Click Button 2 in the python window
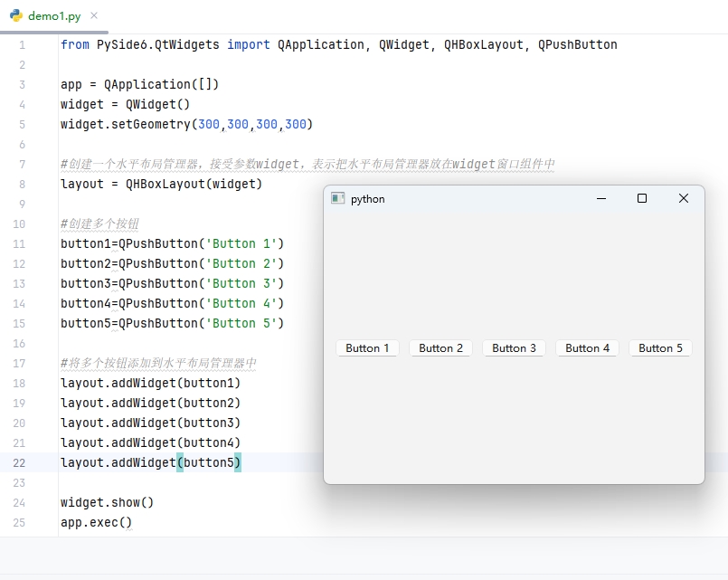This screenshot has height=580, width=728. pyautogui.click(x=440, y=347)
